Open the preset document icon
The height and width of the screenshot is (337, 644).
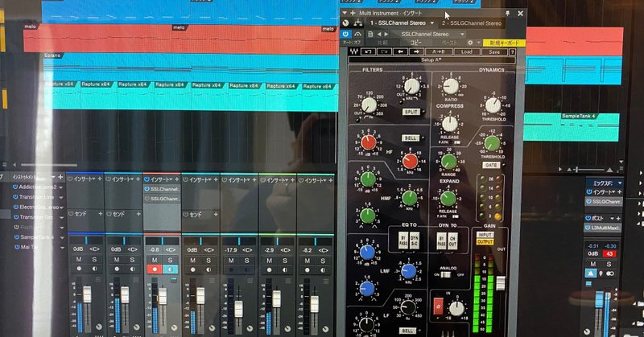(370, 35)
